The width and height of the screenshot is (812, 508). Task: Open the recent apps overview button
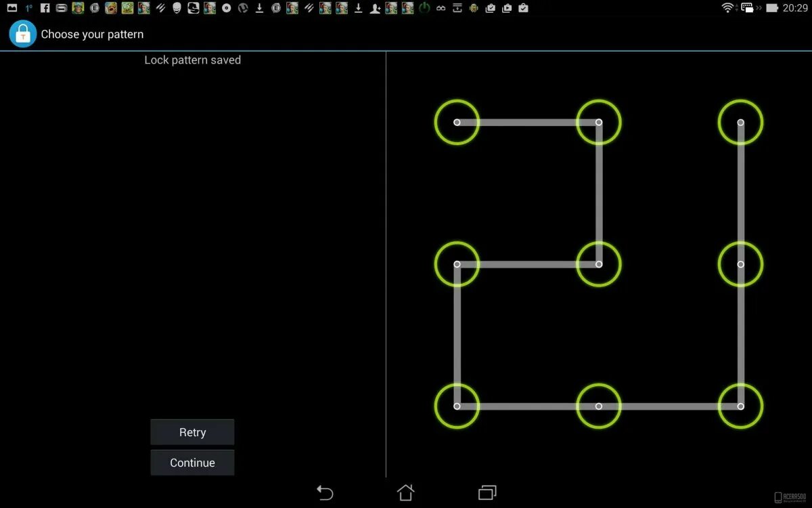tap(487, 492)
